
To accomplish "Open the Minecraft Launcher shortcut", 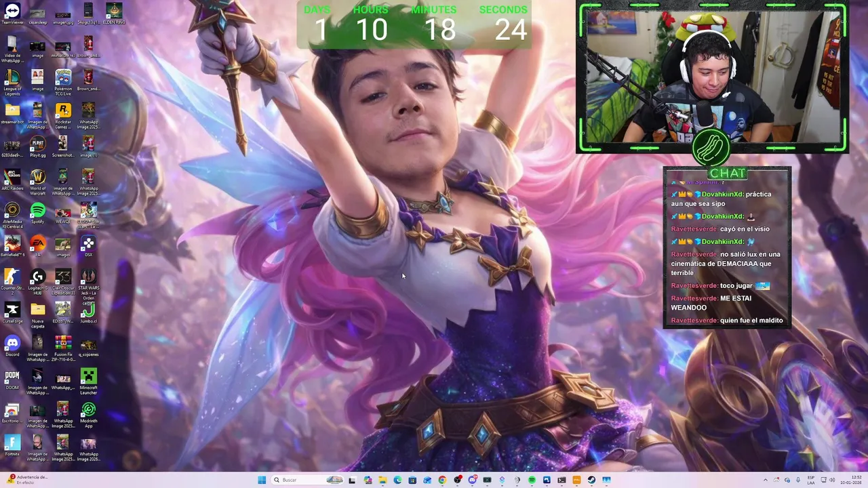I will (x=88, y=382).
